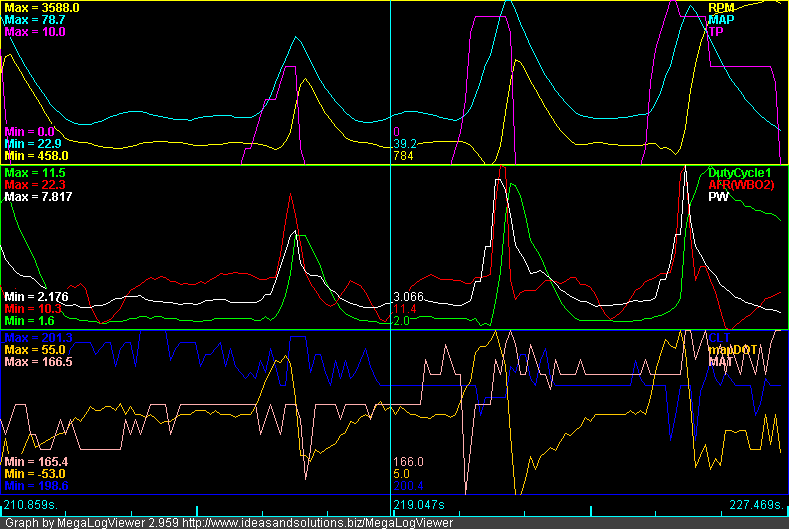Click the cursor value 3.066 for PW
The width and height of the screenshot is (789, 529).
point(410,297)
